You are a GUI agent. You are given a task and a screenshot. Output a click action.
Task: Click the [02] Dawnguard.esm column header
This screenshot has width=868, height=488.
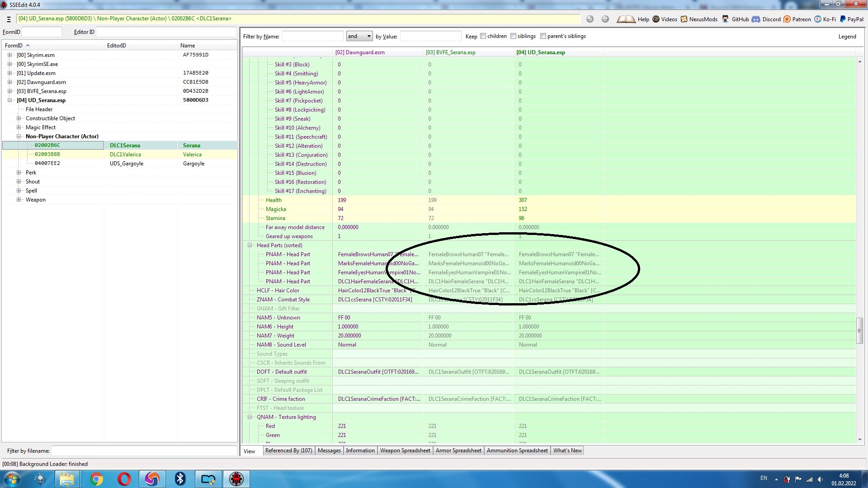(x=377, y=52)
